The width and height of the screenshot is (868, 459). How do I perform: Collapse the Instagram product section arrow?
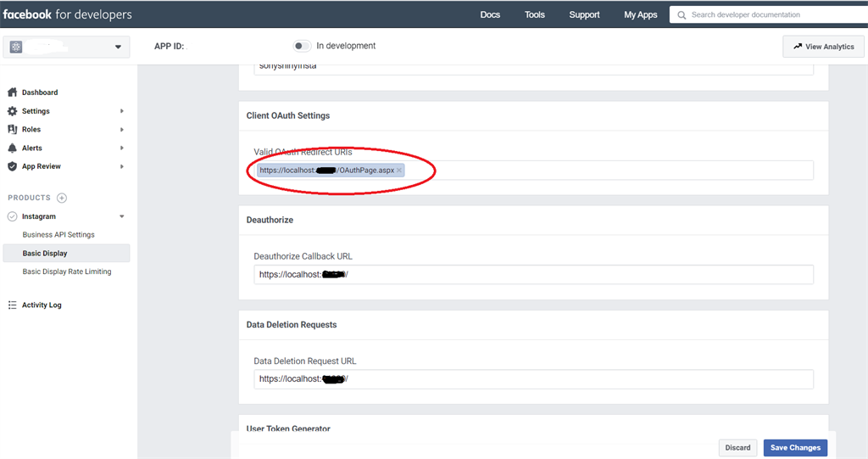coord(122,216)
